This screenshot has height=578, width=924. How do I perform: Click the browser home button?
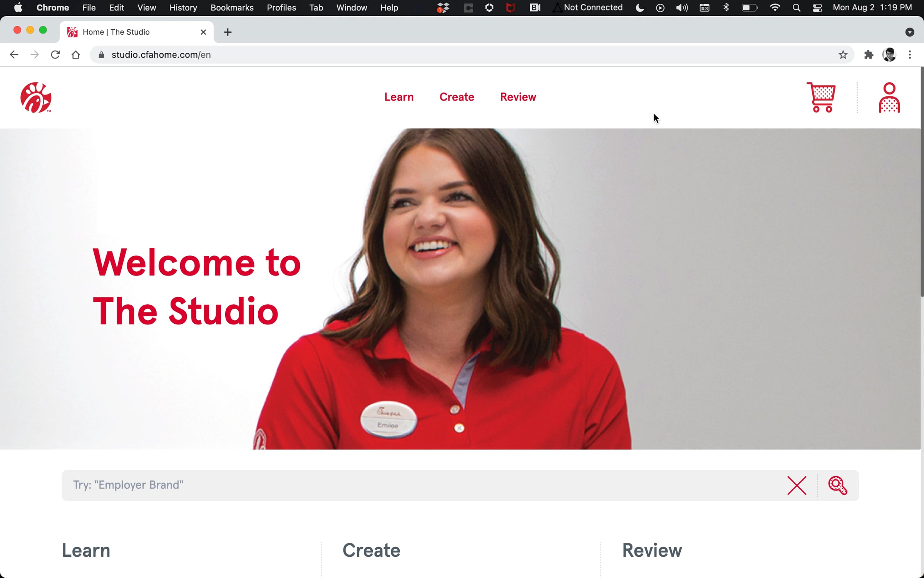(75, 55)
